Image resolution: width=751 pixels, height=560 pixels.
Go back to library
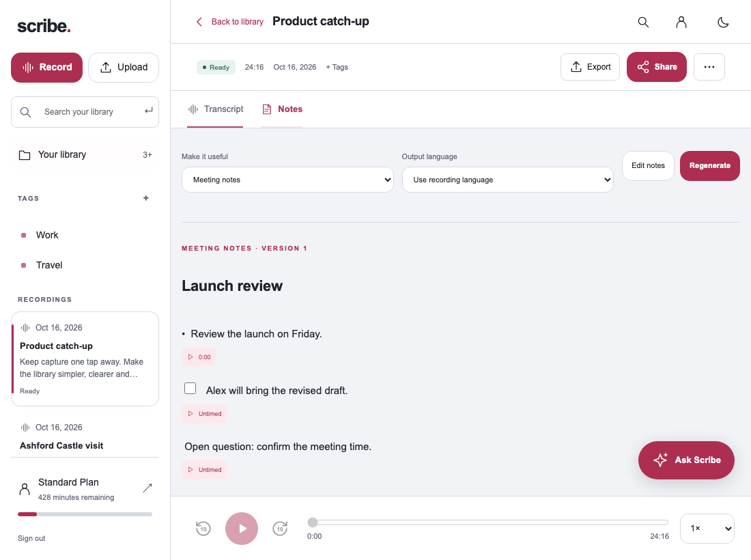(230, 22)
